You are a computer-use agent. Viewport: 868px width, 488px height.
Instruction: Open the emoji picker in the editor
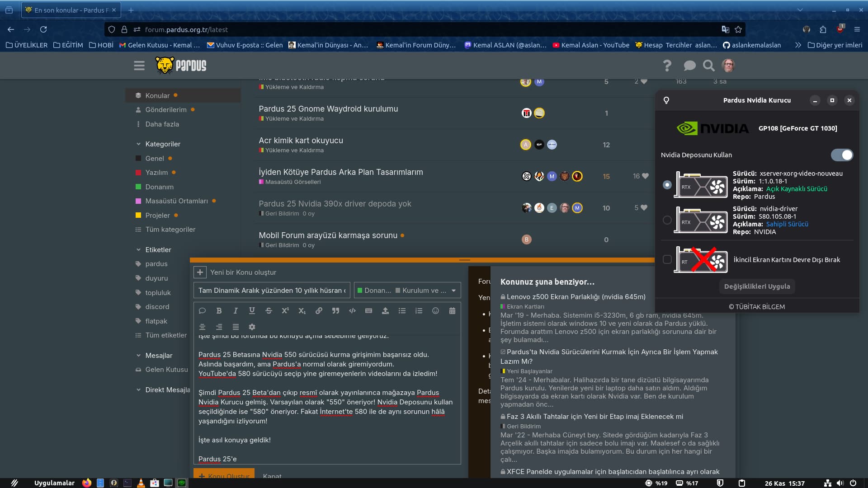435,311
